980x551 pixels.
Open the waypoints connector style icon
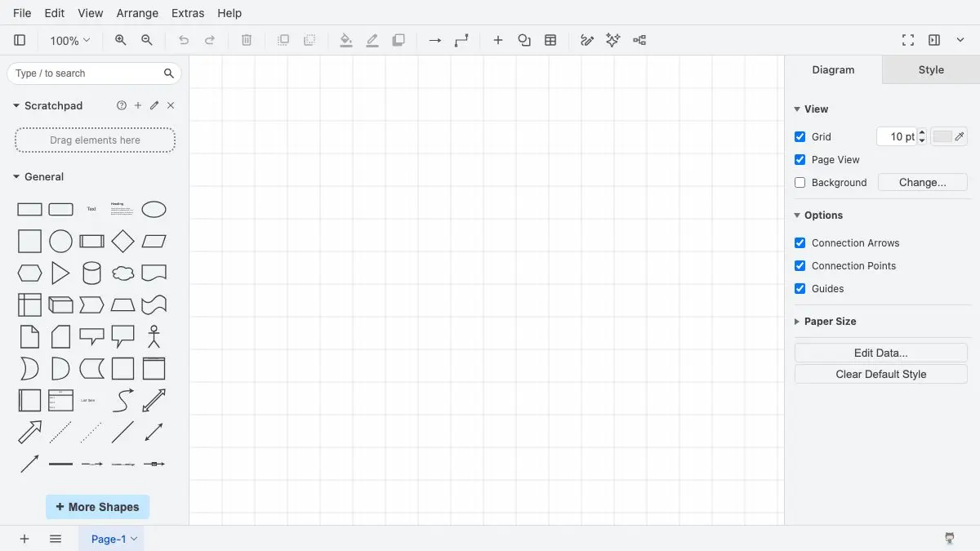pos(461,40)
